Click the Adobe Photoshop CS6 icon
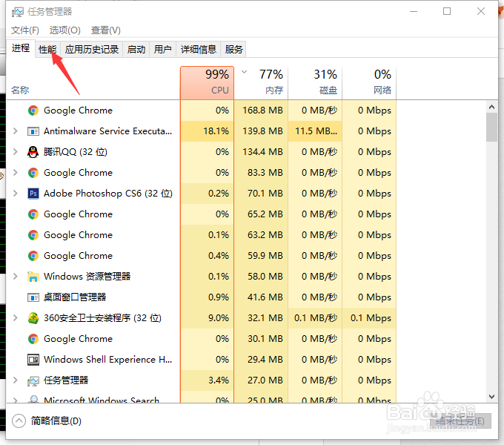The height and width of the screenshot is (445, 504). point(33,194)
